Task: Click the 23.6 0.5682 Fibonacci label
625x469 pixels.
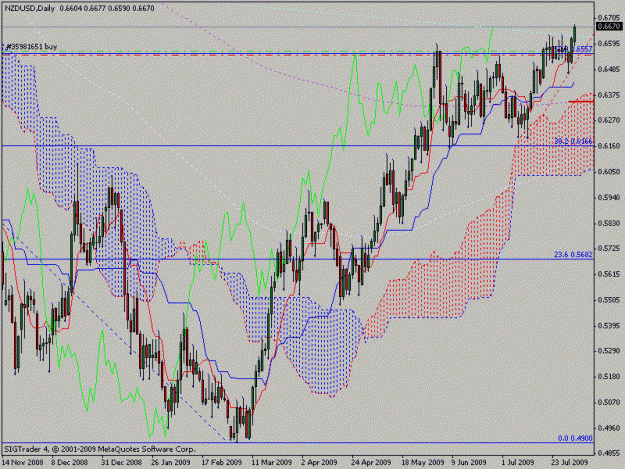Action: 573,254
